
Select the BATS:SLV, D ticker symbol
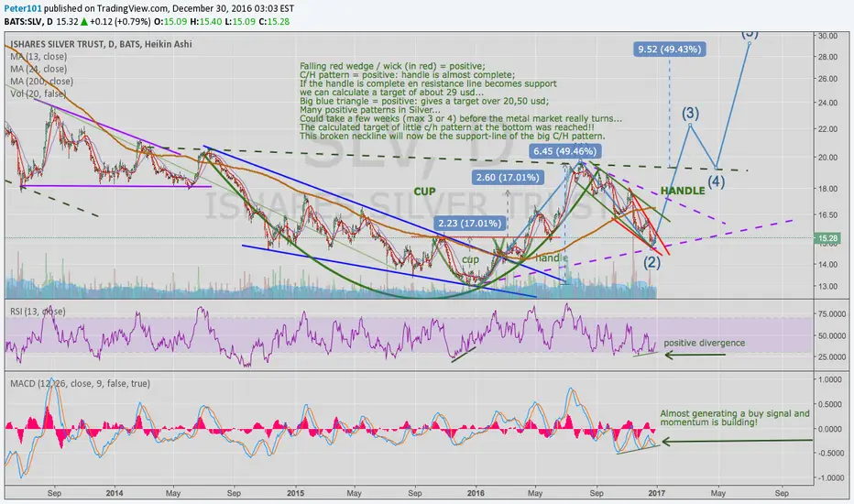coord(29,22)
